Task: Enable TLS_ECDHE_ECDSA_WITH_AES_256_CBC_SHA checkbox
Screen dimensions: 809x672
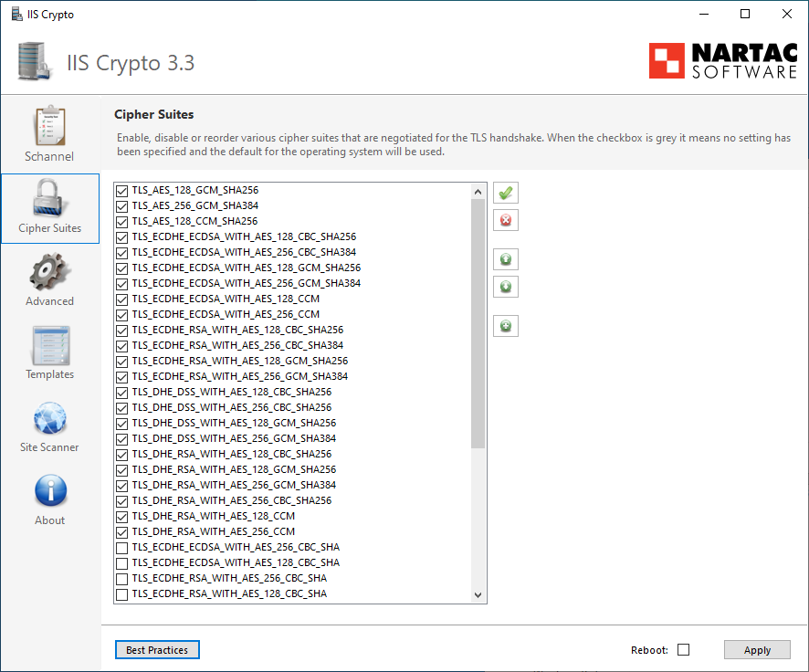Action: click(x=121, y=548)
